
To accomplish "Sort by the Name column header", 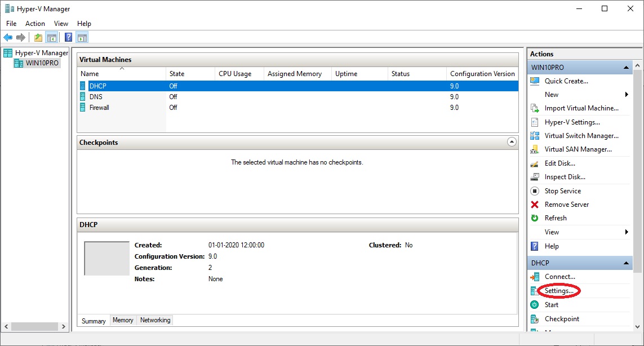I will tap(122, 74).
